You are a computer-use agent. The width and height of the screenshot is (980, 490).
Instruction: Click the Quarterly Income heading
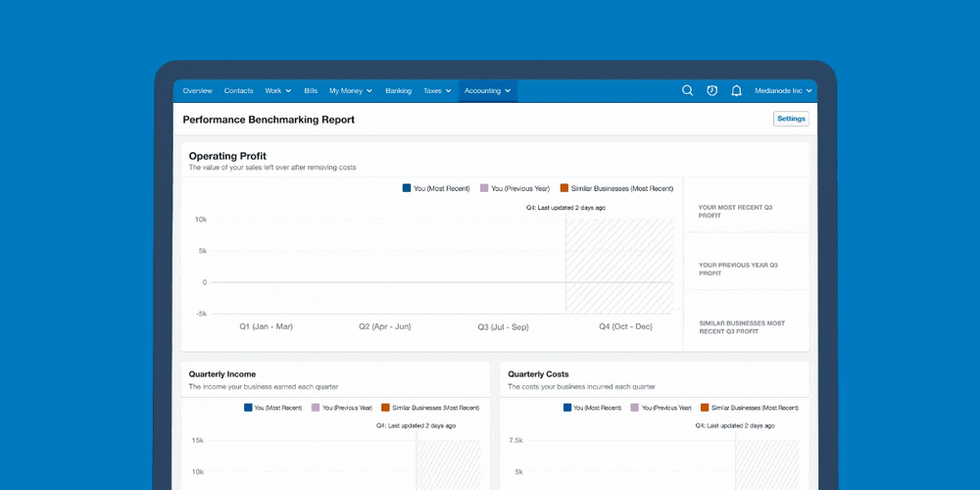coord(222,374)
